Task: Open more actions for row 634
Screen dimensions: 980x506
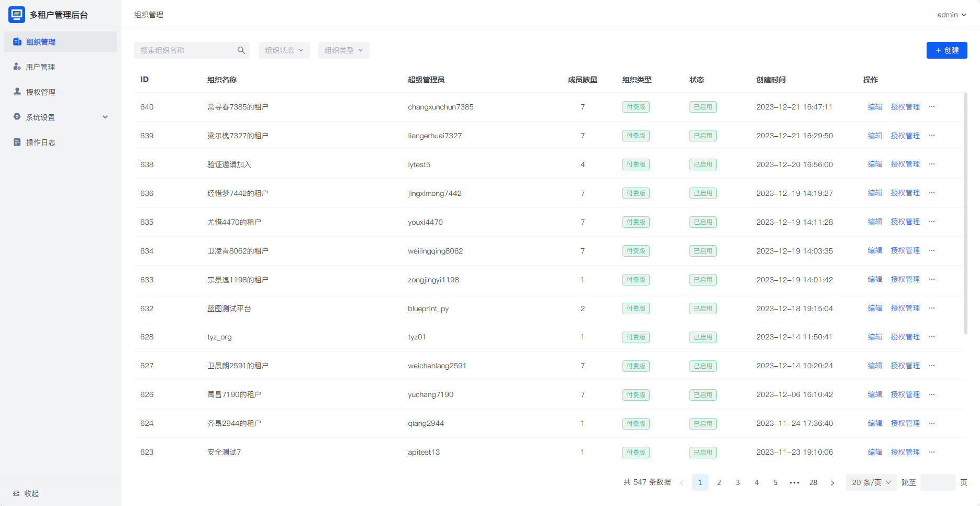Action: pos(932,251)
